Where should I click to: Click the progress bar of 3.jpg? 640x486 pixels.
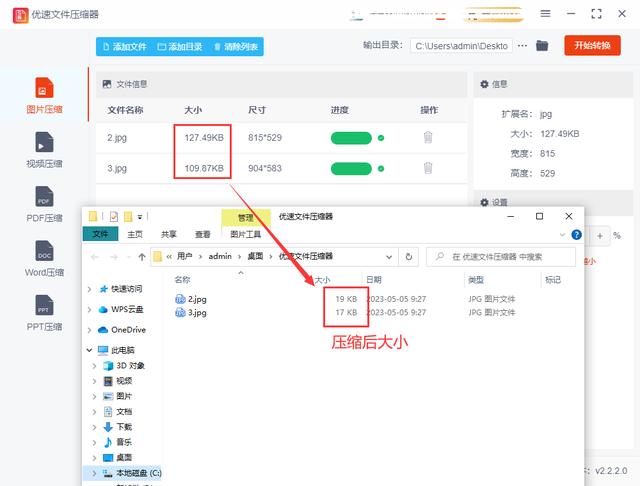click(351, 169)
